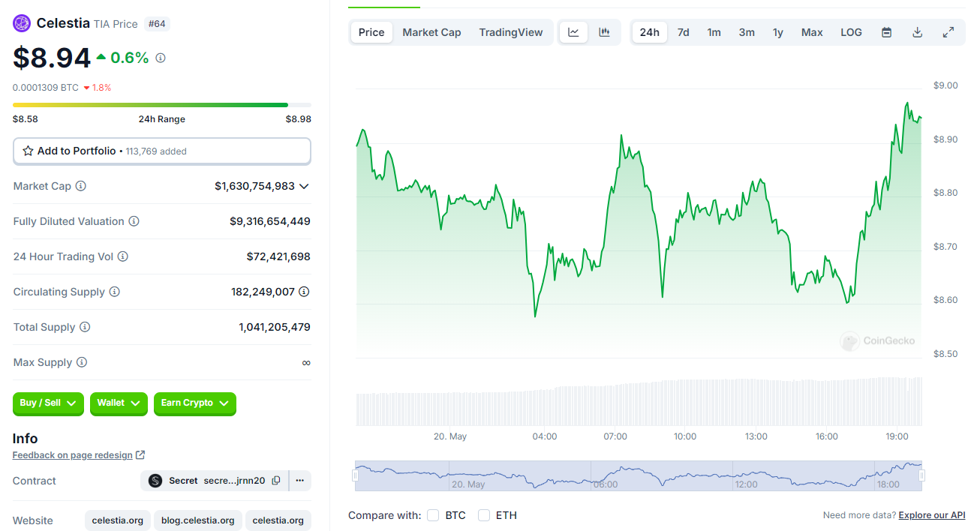Click the 0.0001309 BTC price text
The image size is (980, 531).
tap(46, 88)
